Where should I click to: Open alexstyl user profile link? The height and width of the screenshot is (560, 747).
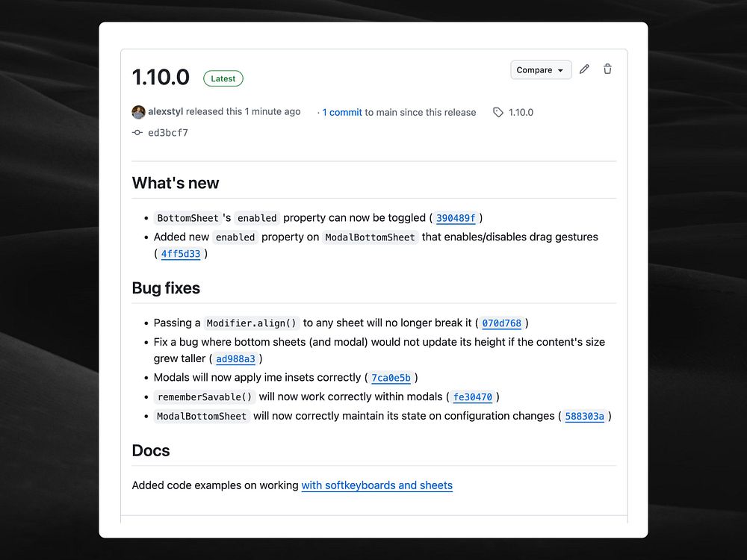[x=165, y=112]
